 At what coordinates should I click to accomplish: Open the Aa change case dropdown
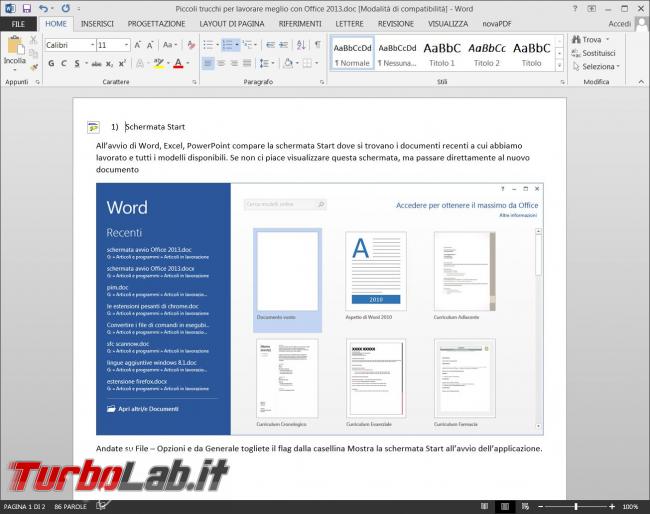(x=170, y=45)
